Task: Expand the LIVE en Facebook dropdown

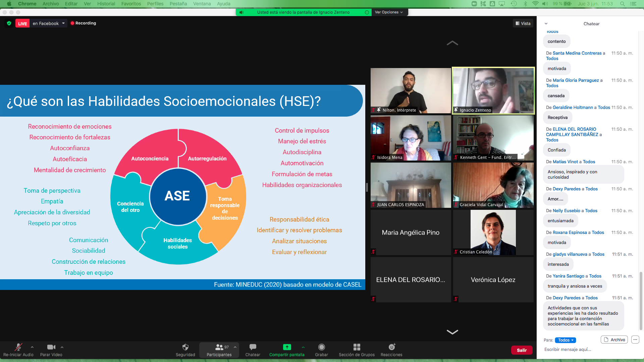Action: (63, 23)
